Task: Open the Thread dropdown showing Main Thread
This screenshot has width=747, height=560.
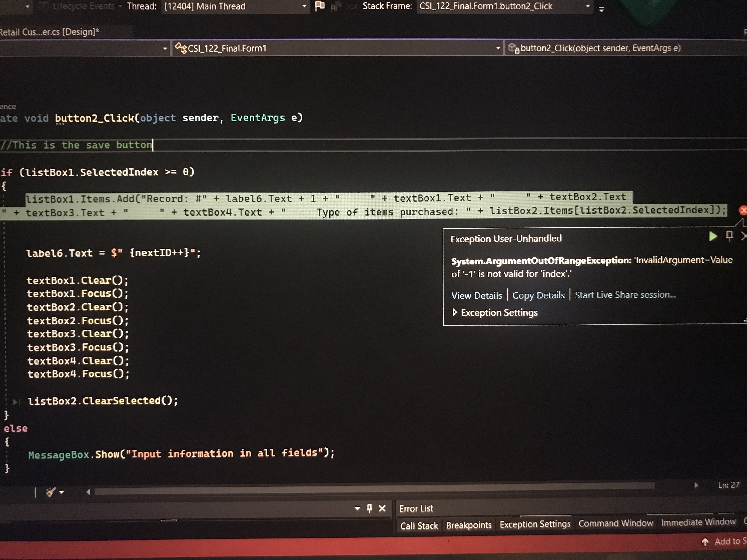Action: click(x=235, y=6)
